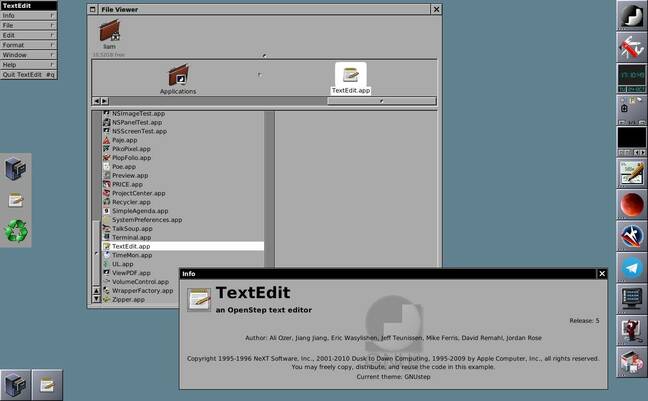Open the pencil and paper editor dock icon
This screenshot has height=401, width=648.
click(x=632, y=173)
